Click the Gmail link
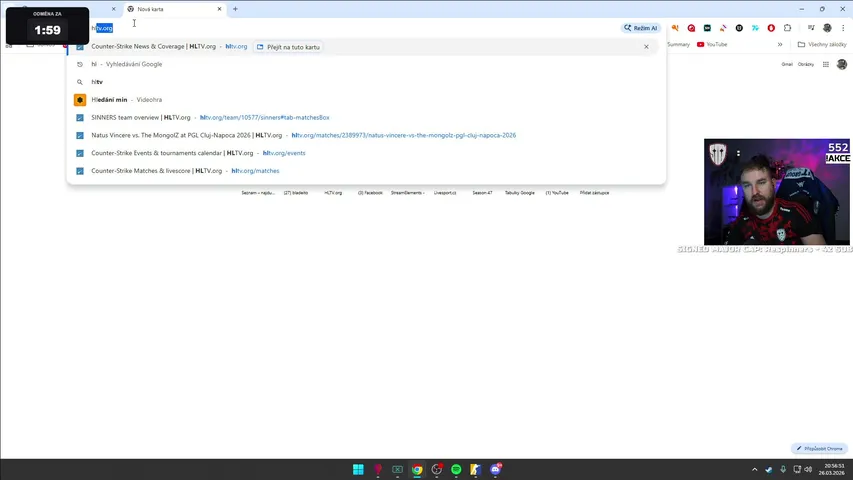Viewport: 853px width, 480px height. click(x=787, y=64)
